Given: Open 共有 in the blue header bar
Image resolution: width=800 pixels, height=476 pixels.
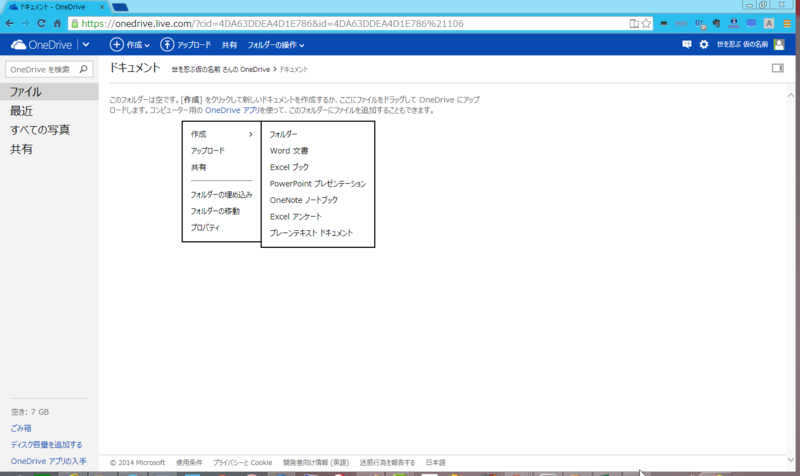Looking at the screenshot, I should (x=229, y=45).
